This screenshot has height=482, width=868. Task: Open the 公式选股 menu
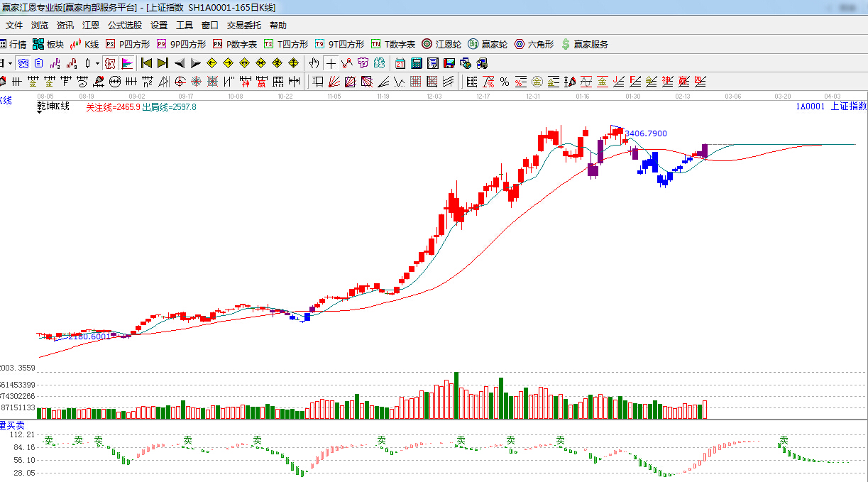tap(124, 26)
